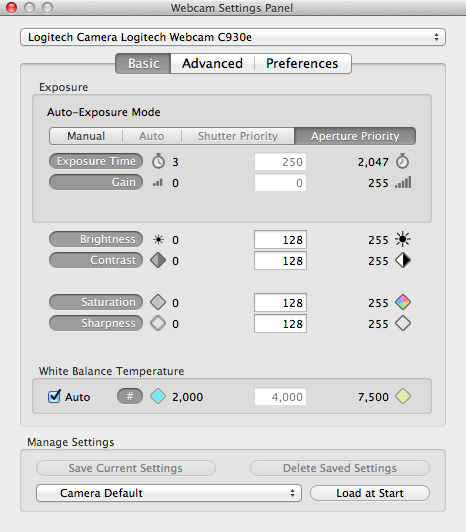Click the yellow warm white balance icon
Image resolution: width=466 pixels, height=532 pixels.
click(403, 396)
